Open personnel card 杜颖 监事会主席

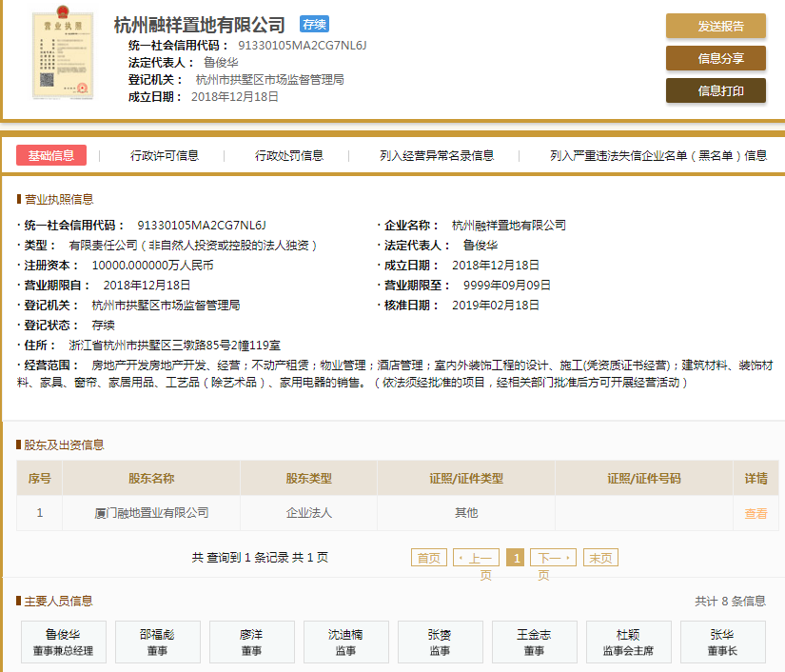point(628,642)
